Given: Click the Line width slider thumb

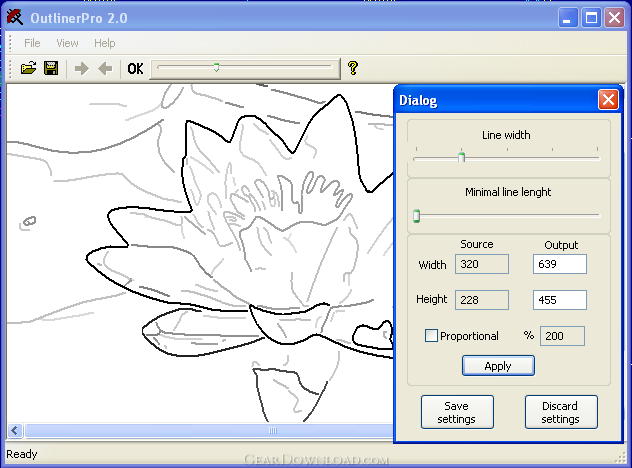Looking at the screenshot, I should coord(462,157).
